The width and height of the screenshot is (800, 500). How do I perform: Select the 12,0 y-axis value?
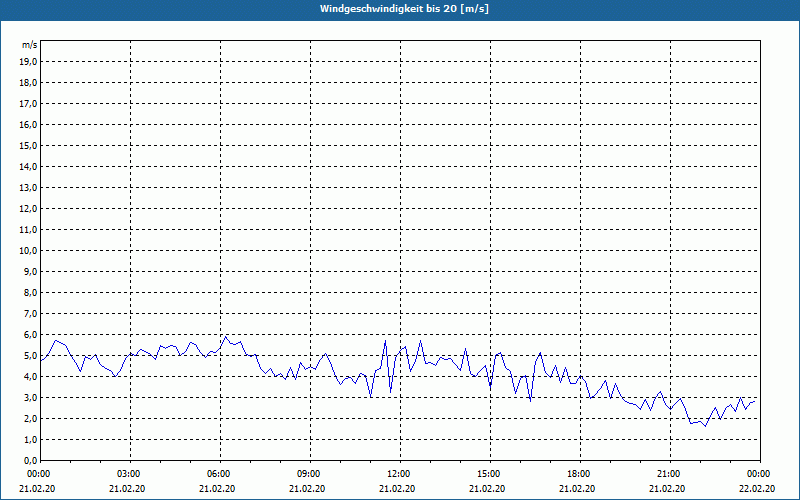coord(28,209)
